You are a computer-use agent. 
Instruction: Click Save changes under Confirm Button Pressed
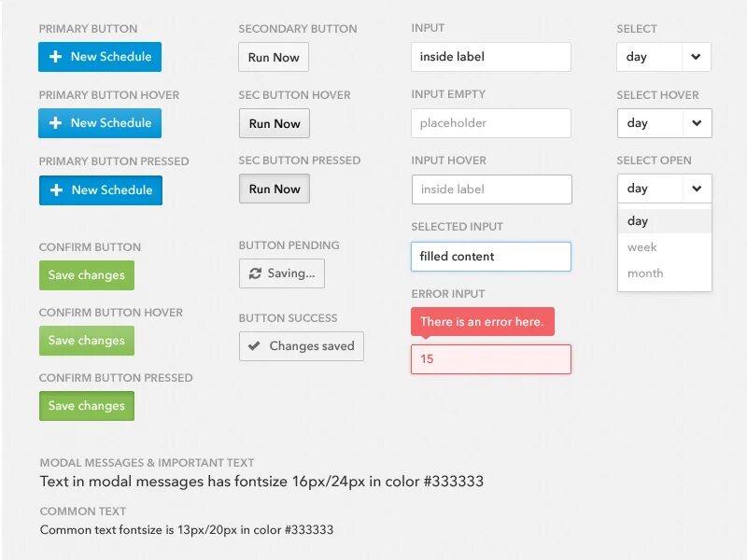point(87,406)
